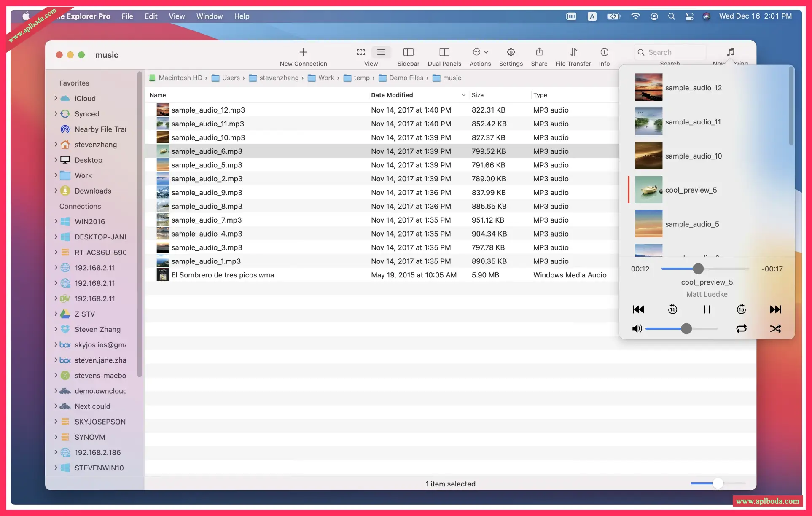Open the Info inspector
Screen dimensions: 812x516
point(604,52)
